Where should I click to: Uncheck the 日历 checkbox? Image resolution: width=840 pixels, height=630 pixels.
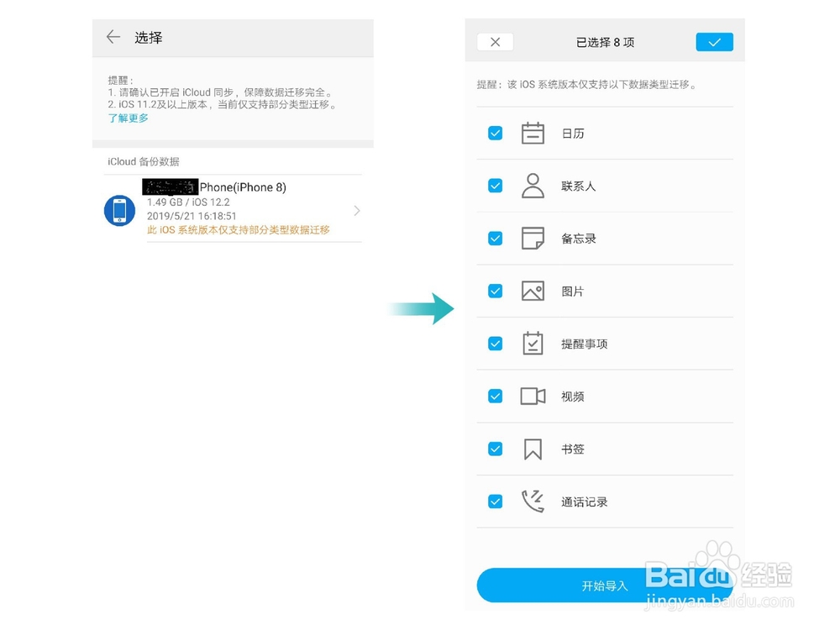click(495, 132)
